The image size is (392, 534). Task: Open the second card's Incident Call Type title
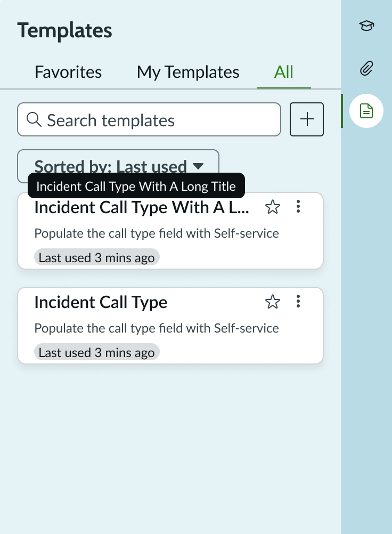[x=101, y=303]
